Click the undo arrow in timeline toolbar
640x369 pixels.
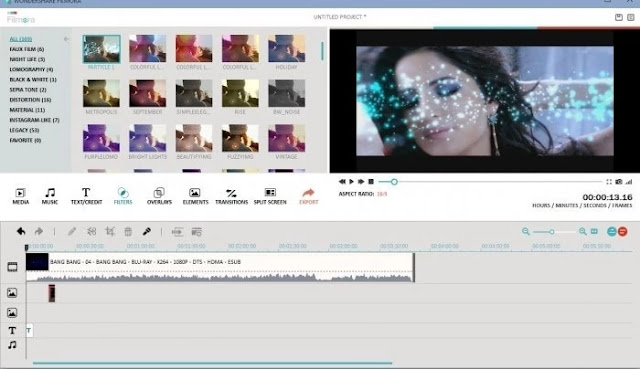click(21, 231)
